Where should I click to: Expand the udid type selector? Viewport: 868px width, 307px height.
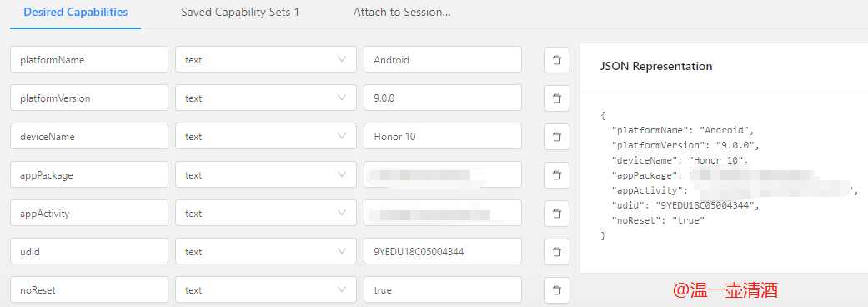click(x=266, y=252)
